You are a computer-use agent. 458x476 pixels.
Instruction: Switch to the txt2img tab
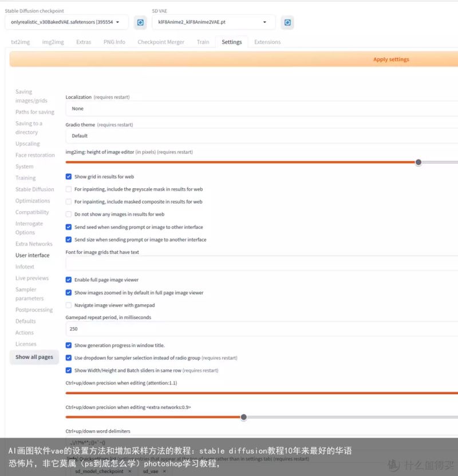point(21,42)
